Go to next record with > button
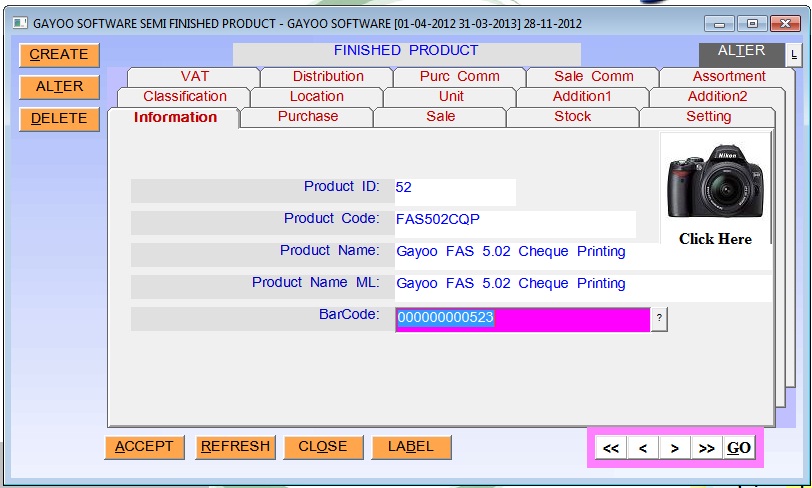This screenshot has width=812, height=488. [675, 448]
